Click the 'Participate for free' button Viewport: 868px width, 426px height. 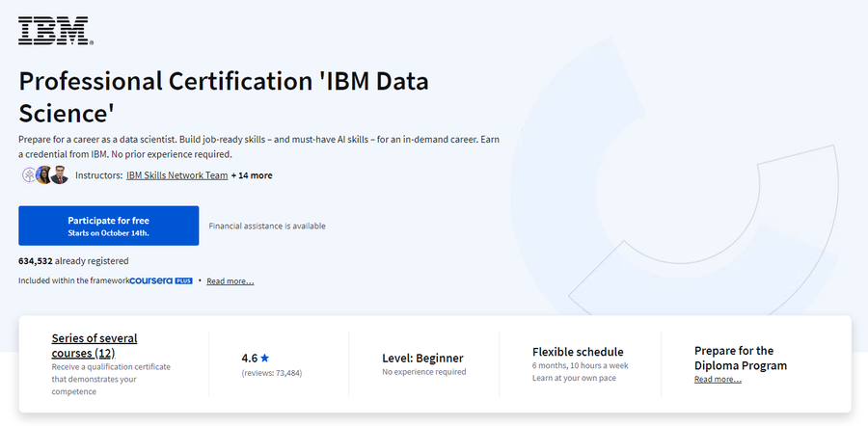point(108,226)
